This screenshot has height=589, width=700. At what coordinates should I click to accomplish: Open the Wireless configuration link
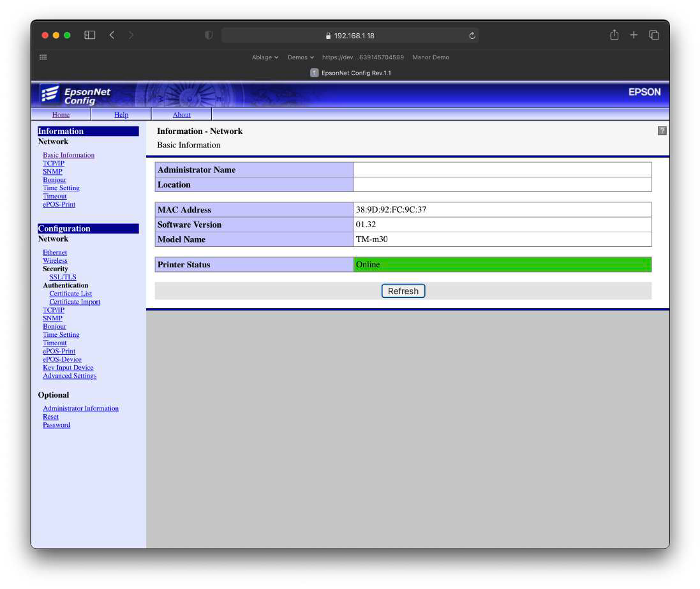pos(55,260)
